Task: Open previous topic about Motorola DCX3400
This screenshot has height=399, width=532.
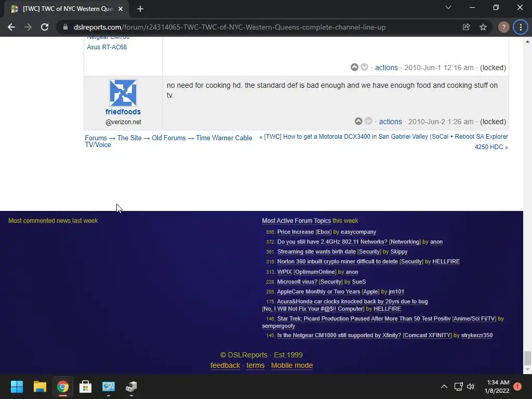Action: click(x=356, y=137)
